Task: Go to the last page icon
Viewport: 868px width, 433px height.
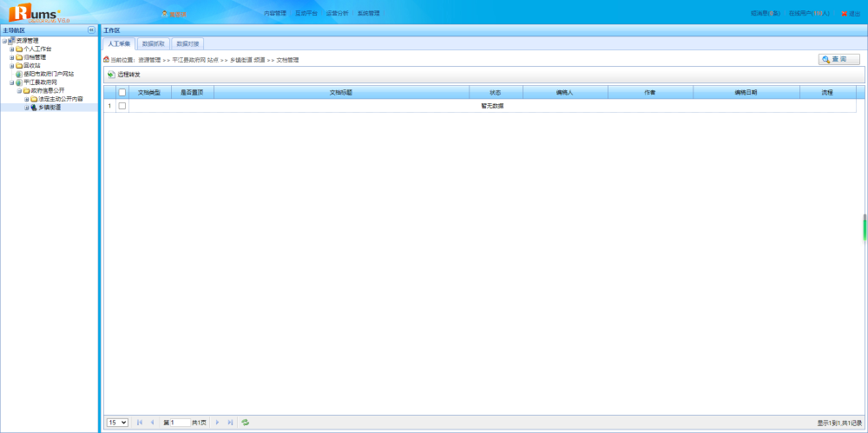Action: point(230,423)
